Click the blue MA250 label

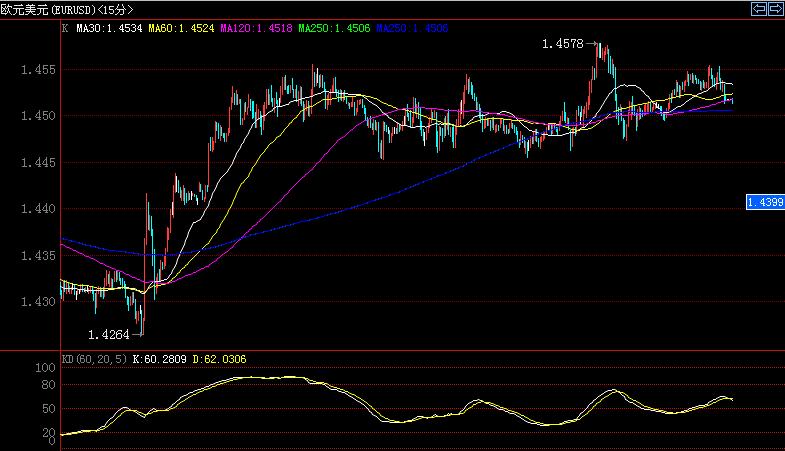(412, 29)
